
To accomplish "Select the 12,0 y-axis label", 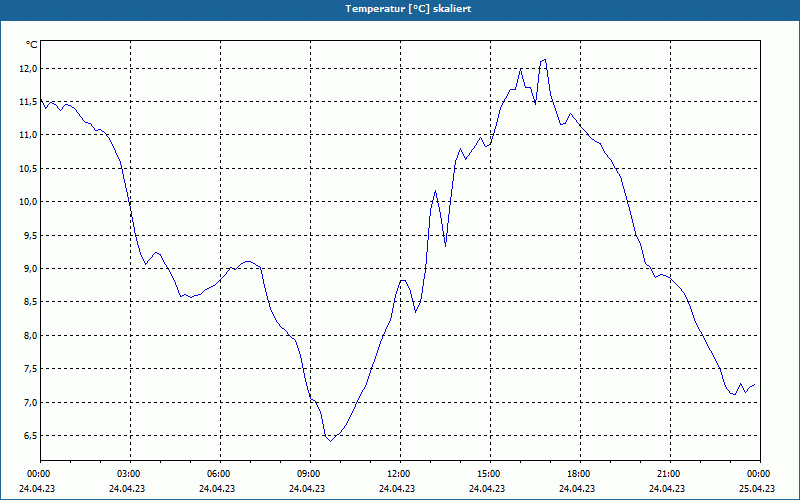I will 28,68.
